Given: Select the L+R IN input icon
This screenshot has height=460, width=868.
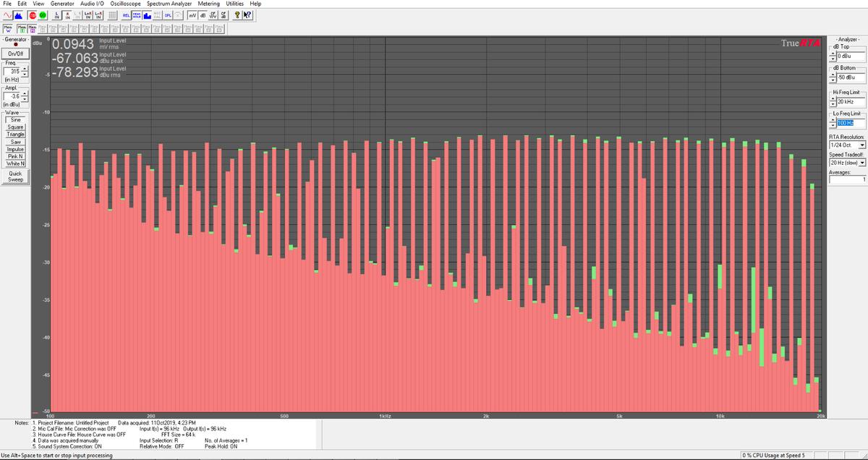Looking at the screenshot, I should point(88,15).
